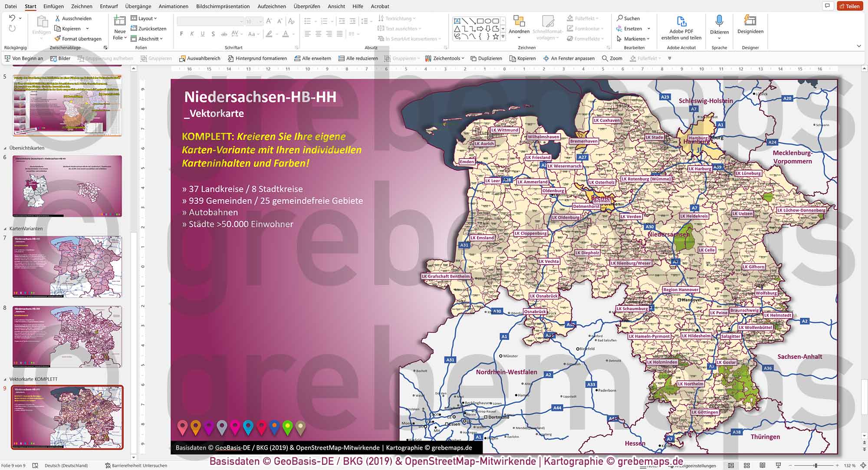Click the Adobe PDF erstellen icon
868x470 pixels.
click(x=681, y=21)
